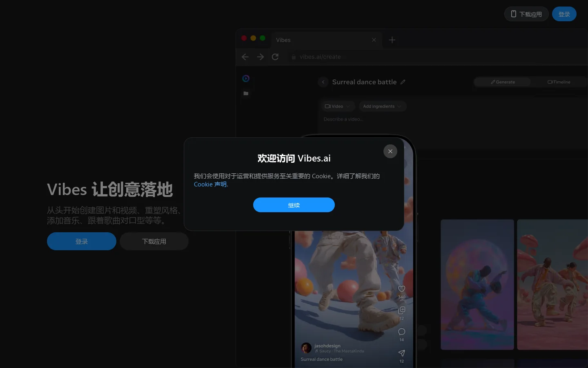
Task: Close the welcome cookie dialog
Action: click(390, 151)
